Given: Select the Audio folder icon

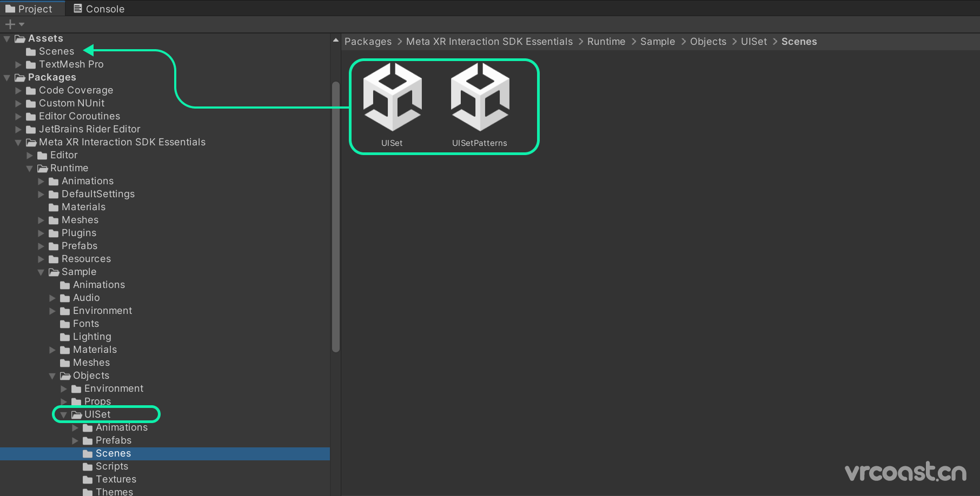Looking at the screenshot, I should coord(65,298).
